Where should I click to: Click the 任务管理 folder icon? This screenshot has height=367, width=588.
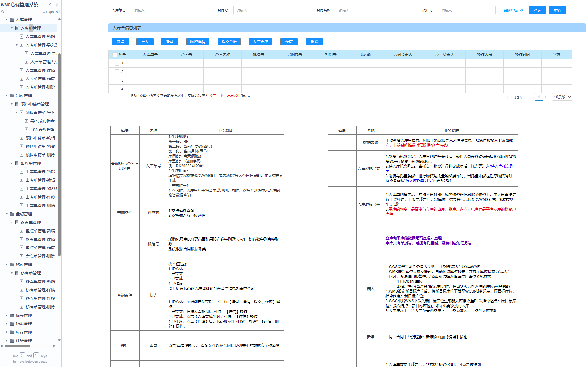pyautogui.click(x=12, y=341)
